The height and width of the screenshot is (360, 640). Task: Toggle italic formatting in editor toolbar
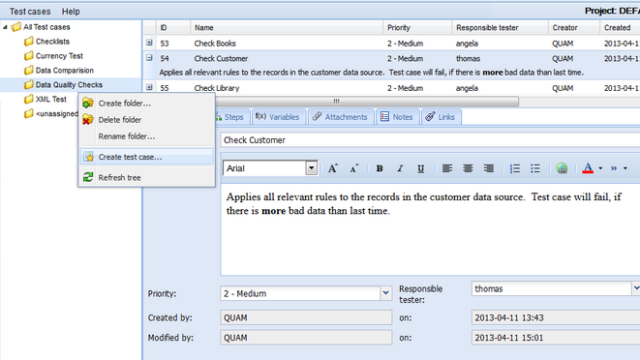[x=400, y=168]
